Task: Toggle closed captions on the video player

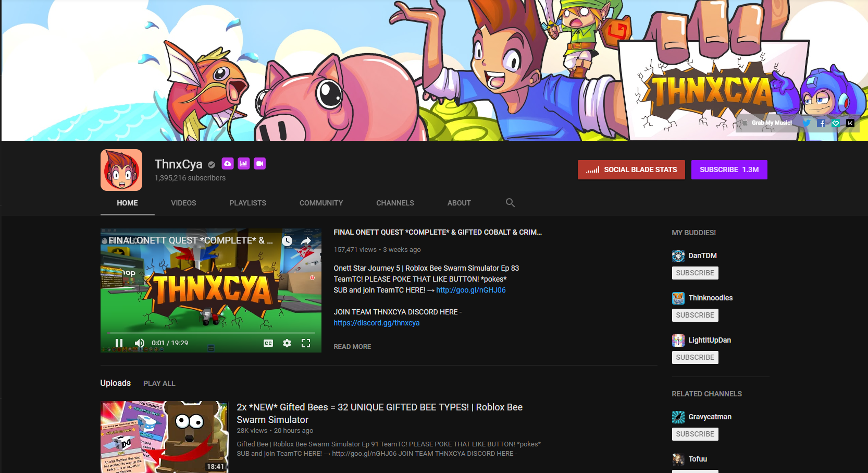Action: click(268, 343)
